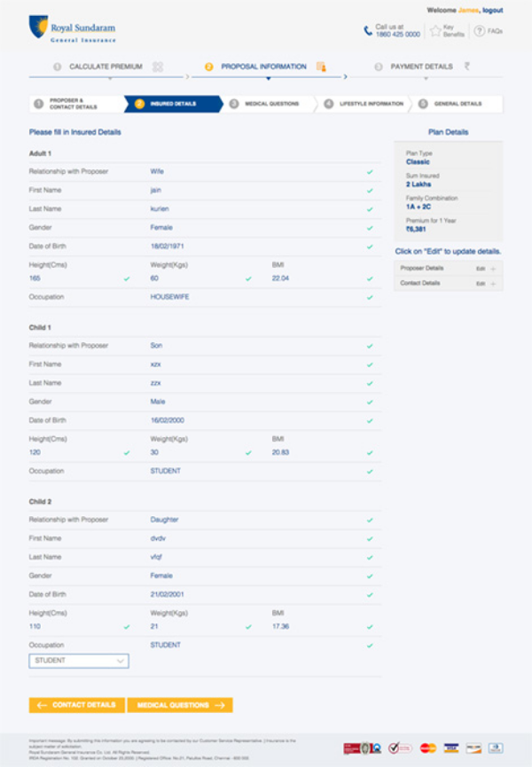Click the Visa card logo in footer
Image resolution: width=532 pixels, height=767 pixels.
pos(451,747)
